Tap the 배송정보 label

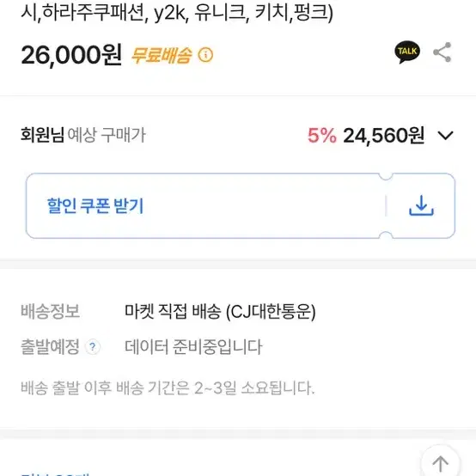50,311
